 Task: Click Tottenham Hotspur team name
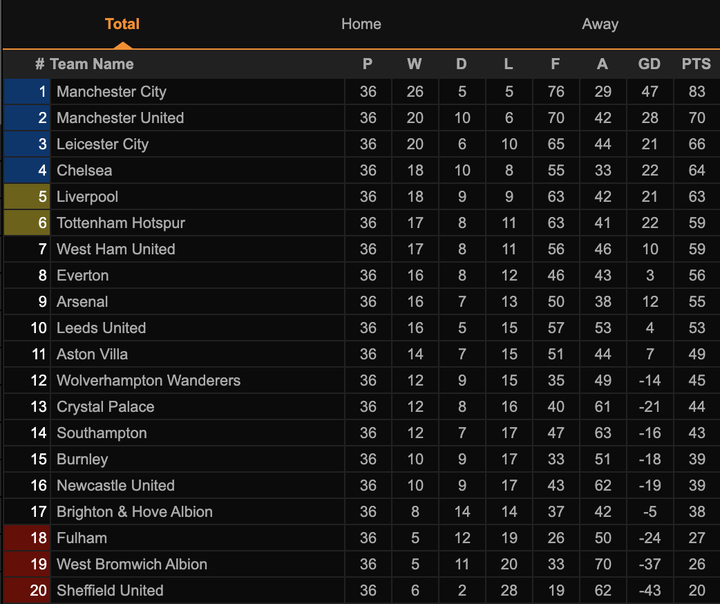(120, 223)
